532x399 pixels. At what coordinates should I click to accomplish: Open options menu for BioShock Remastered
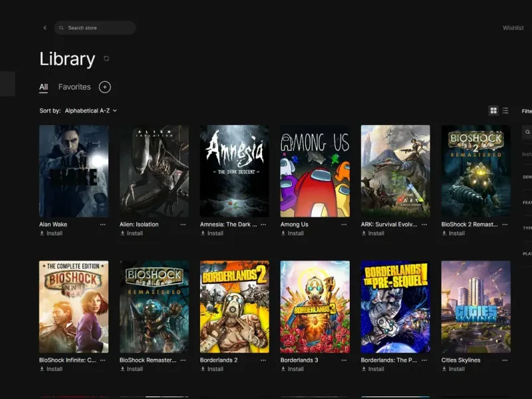click(183, 360)
